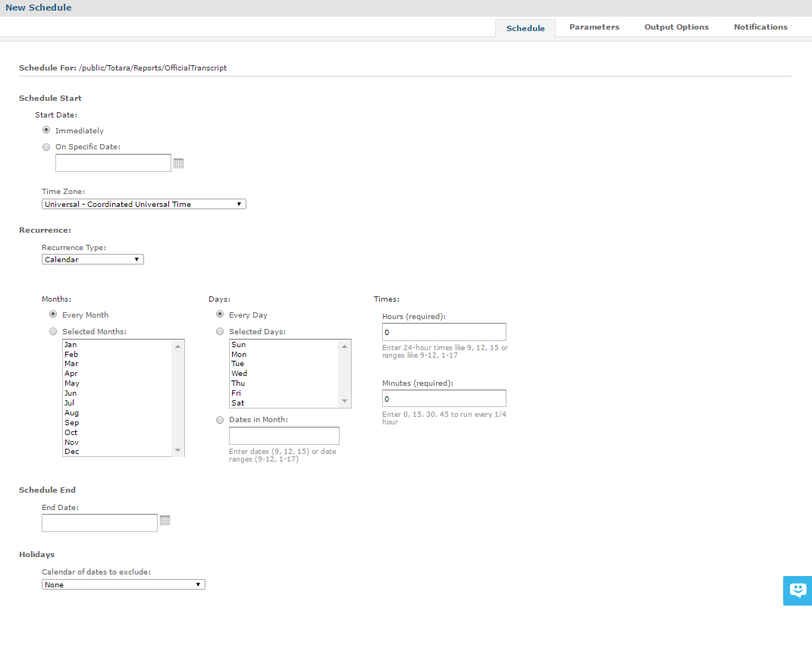Click the Hours required input field

click(x=444, y=332)
